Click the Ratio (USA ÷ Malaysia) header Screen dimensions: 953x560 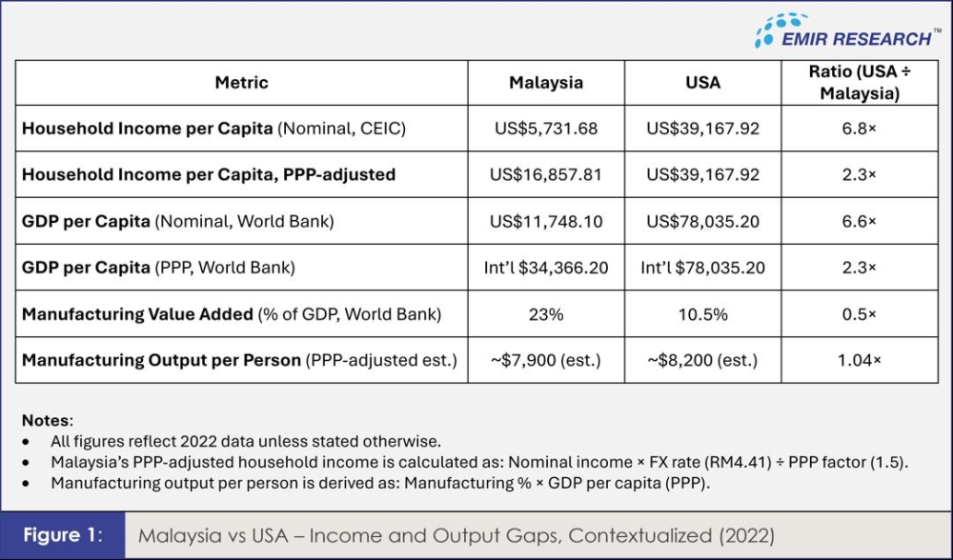[x=860, y=83]
